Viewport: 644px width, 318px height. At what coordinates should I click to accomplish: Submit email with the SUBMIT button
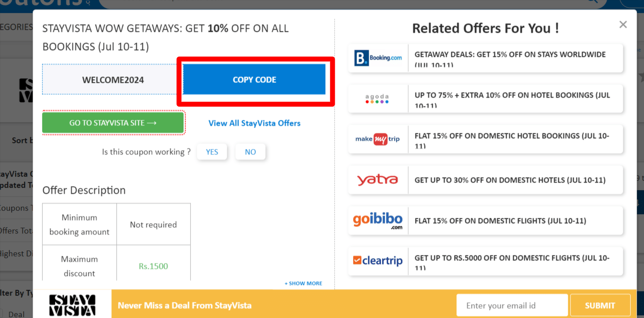click(x=600, y=305)
